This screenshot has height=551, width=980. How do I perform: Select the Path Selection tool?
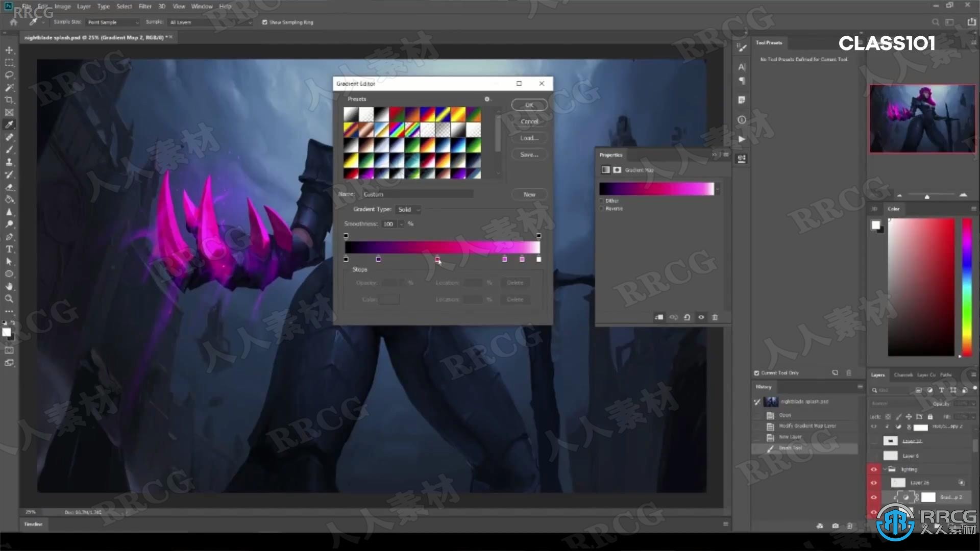click(x=9, y=262)
